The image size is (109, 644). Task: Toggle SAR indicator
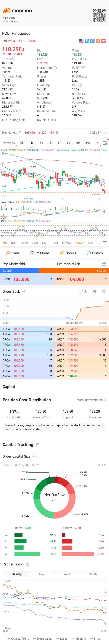click(35, 243)
